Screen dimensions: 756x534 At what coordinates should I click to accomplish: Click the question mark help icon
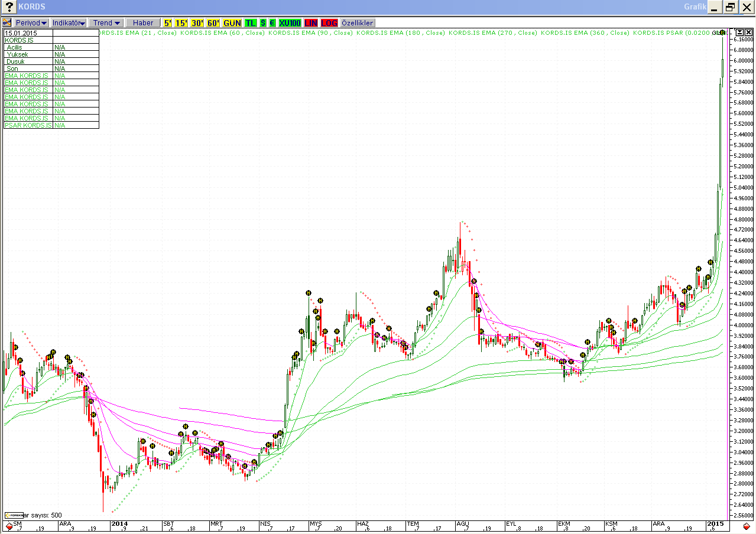(9, 7)
